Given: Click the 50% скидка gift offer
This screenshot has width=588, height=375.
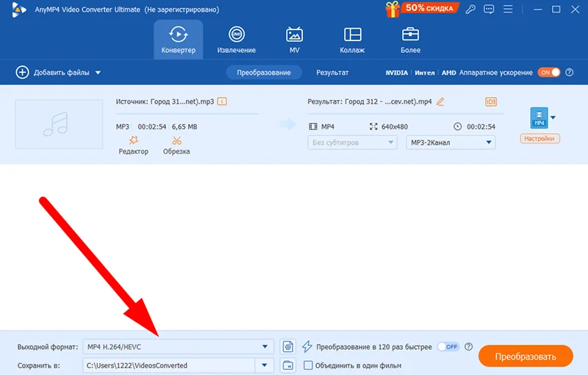Looking at the screenshot, I should tap(422, 9).
